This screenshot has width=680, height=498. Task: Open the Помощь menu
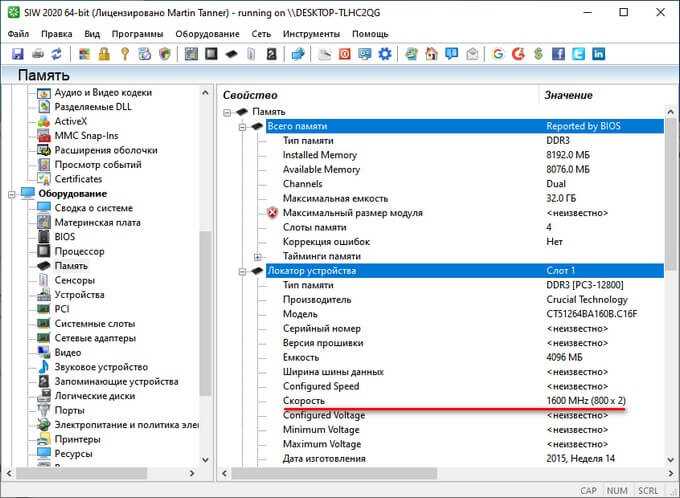[370, 34]
